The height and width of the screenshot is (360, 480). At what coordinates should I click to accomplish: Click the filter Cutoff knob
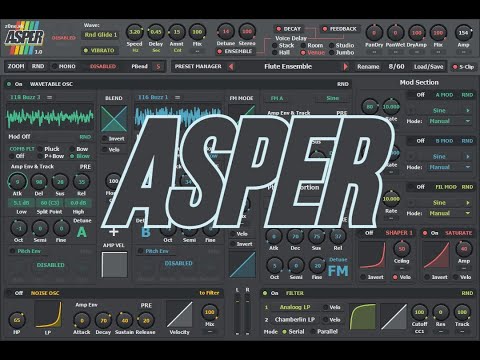tap(419, 312)
